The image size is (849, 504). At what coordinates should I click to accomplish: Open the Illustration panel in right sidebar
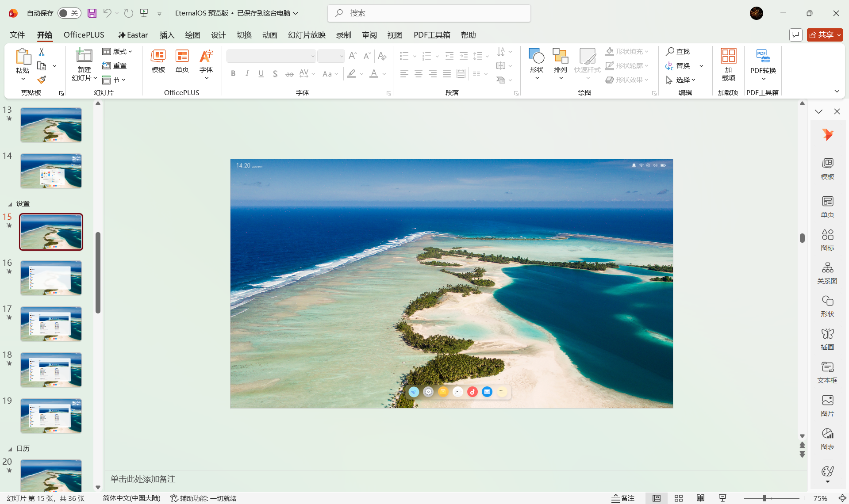(x=827, y=339)
